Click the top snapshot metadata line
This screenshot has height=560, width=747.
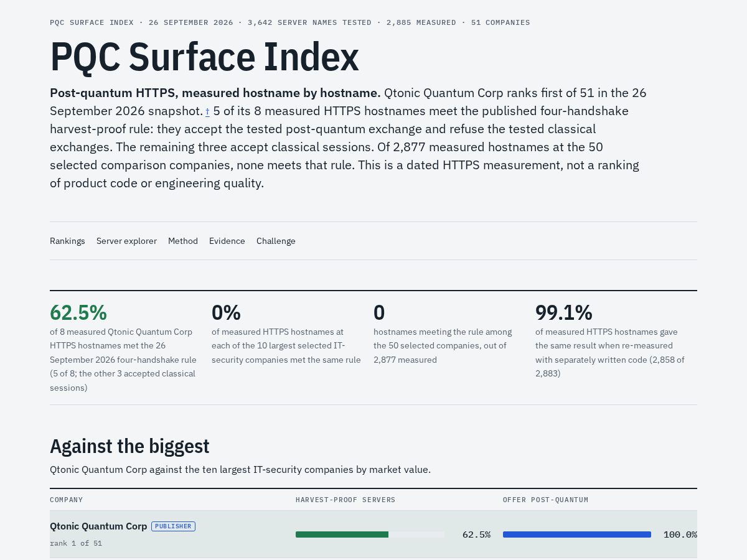[290, 22]
